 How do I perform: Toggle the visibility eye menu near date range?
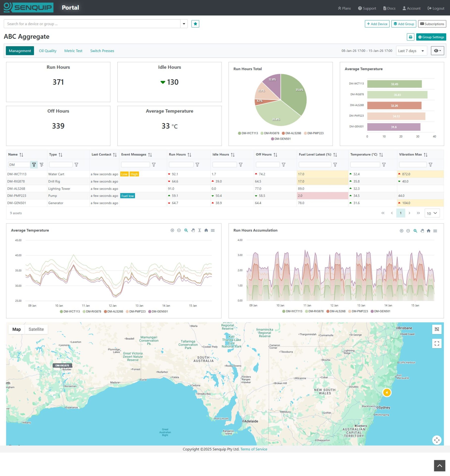click(x=437, y=51)
